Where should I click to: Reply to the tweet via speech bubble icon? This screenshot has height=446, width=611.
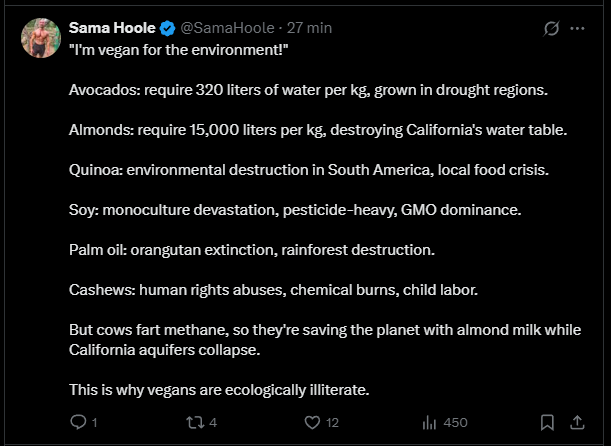[79, 423]
